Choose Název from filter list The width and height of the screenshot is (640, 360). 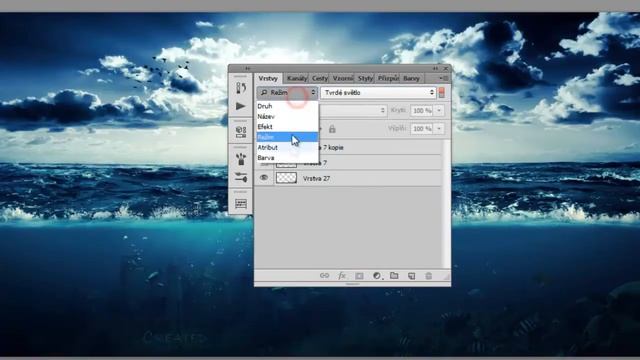[287, 117]
